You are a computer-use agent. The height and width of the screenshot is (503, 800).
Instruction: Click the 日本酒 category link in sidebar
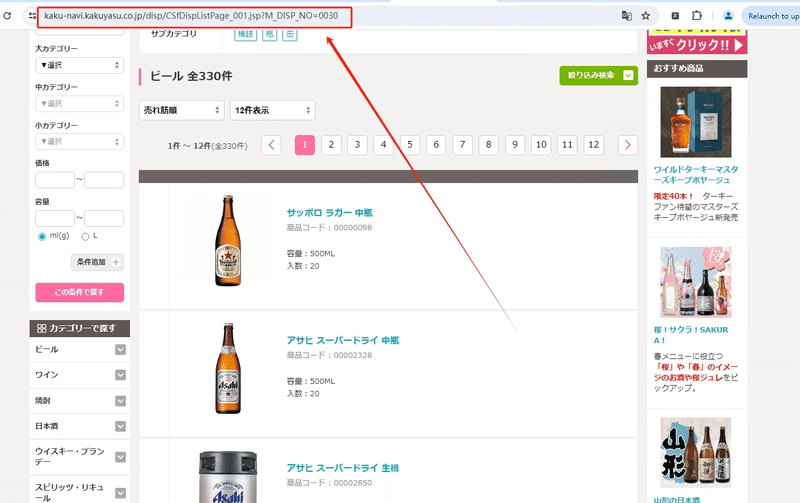pyautogui.click(x=46, y=426)
